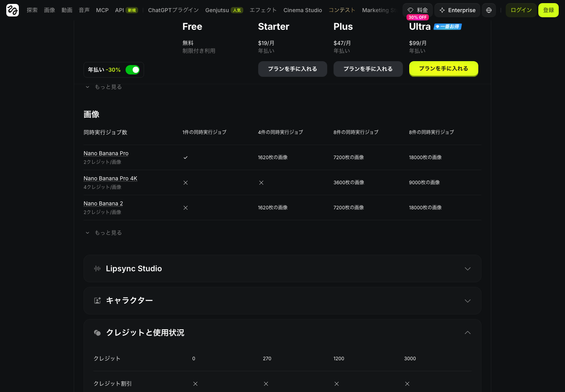Expand もっと見る above the 画像 heading
The image size is (565, 392).
pos(104,87)
